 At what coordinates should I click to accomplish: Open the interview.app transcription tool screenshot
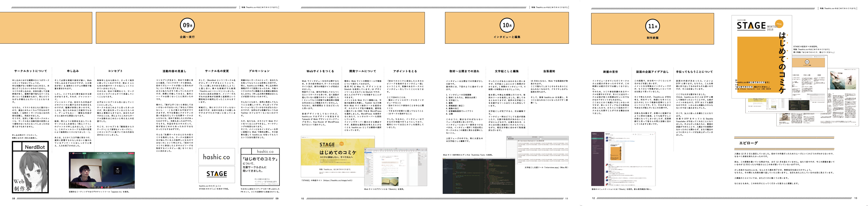click(537, 150)
